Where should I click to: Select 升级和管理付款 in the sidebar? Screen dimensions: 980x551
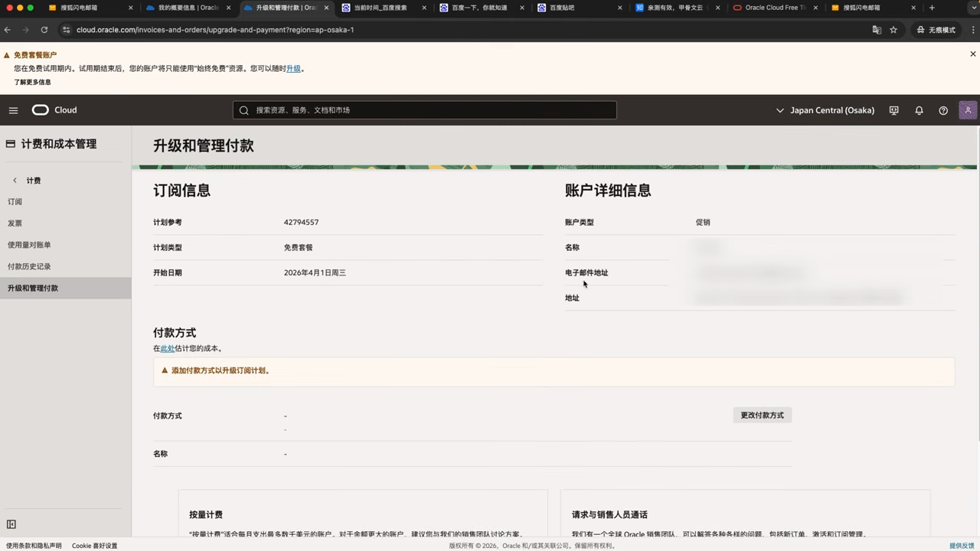[x=65, y=288]
